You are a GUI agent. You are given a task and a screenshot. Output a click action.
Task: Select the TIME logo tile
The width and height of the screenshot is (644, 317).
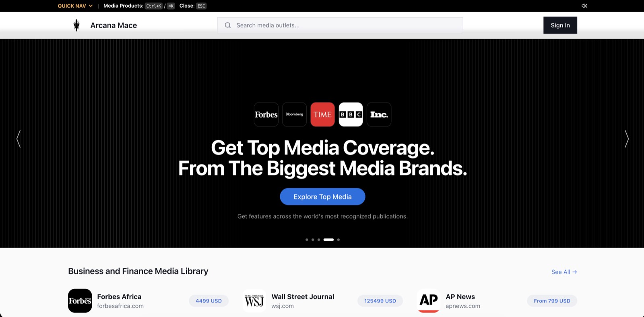(322, 114)
